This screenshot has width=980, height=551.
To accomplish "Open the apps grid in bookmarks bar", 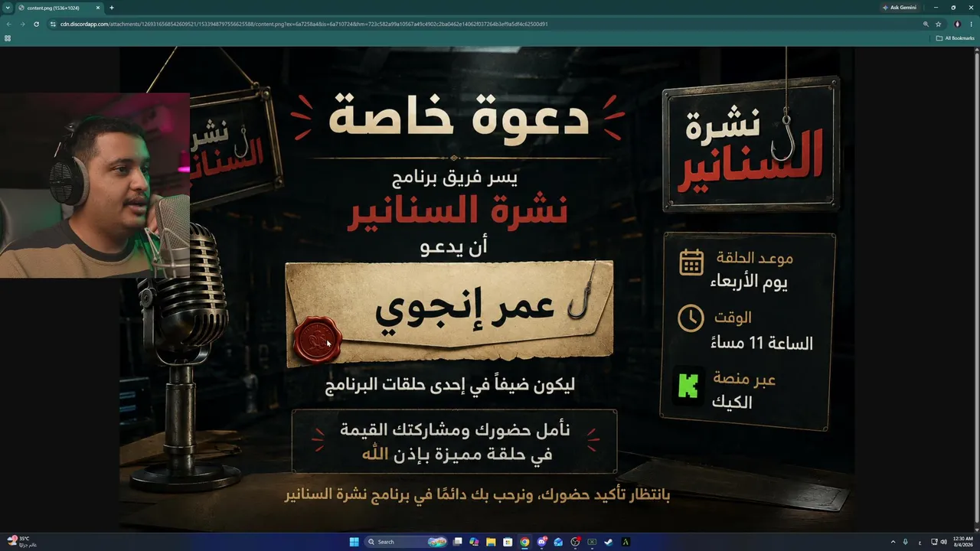I will pos(8,37).
